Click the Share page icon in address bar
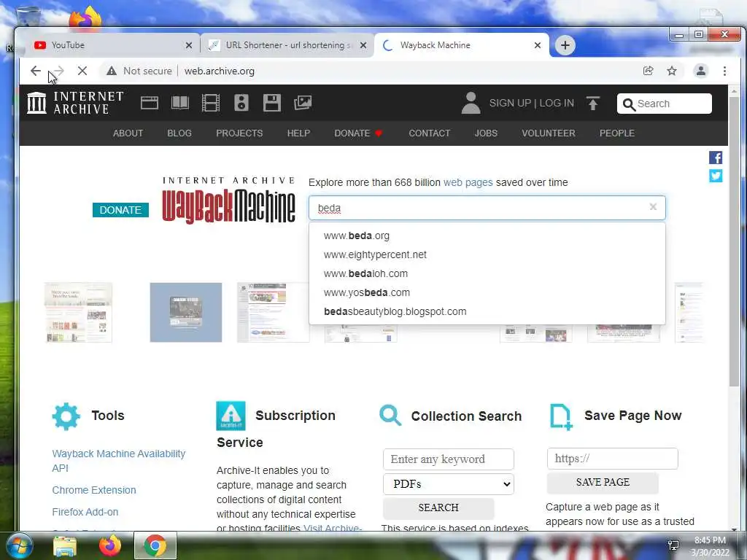747x560 pixels. click(x=648, y=71)
